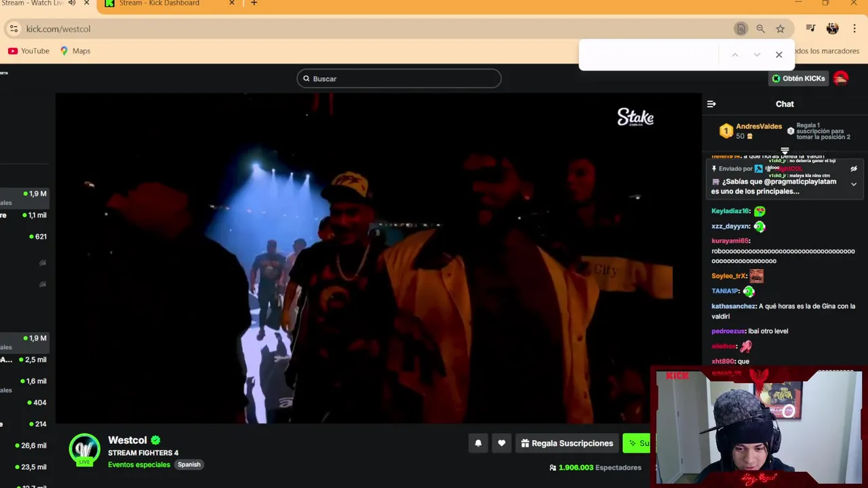This screenshot has width=868, height=488.
Task: Click username Soyleo_trX in chat
Action: click(x=728, y=277)
